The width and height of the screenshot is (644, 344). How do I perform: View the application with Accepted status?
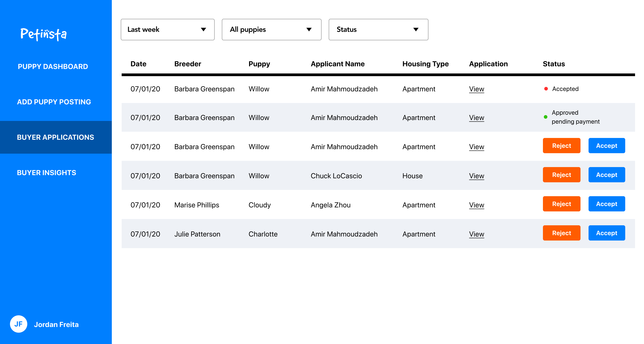coord(477,89)
